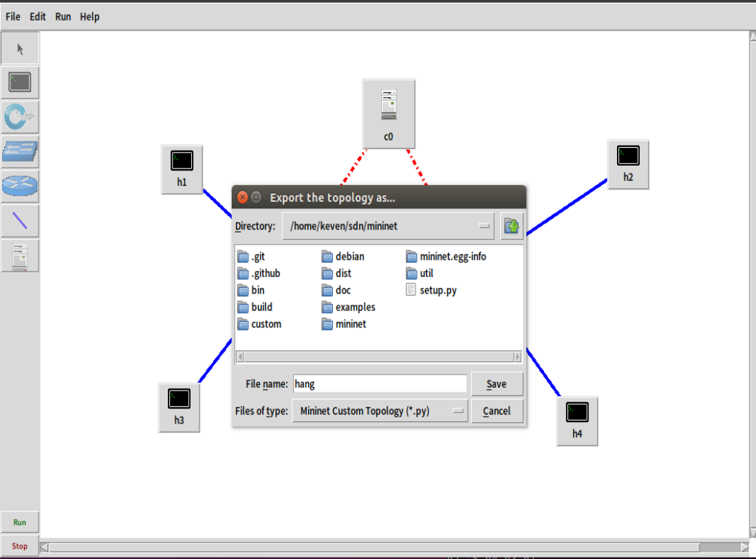This screenshot has width=756, height=559.
Task: Select the setup.py file
Action: 431,290
